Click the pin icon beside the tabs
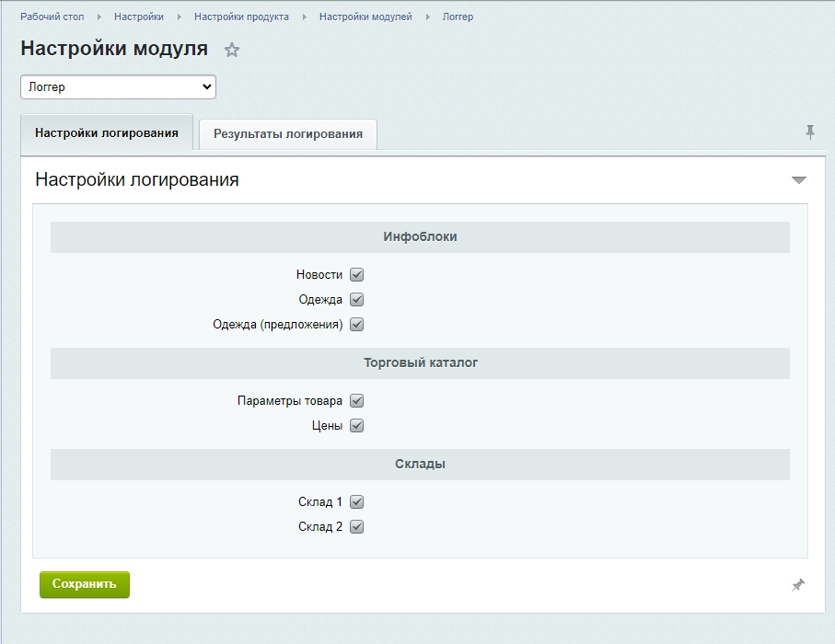 [x=810, y=132]
